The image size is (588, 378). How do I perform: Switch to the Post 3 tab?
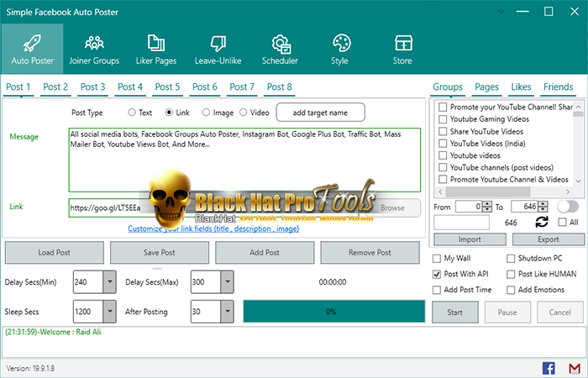pos(92,87)
